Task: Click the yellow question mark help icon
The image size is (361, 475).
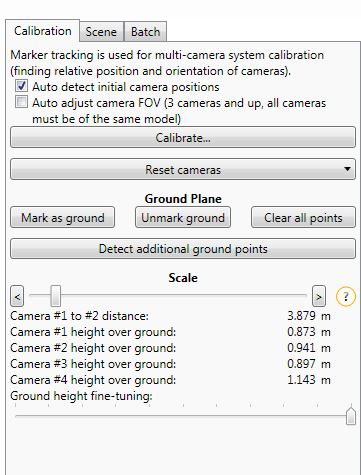Action: tap(346, 296)
